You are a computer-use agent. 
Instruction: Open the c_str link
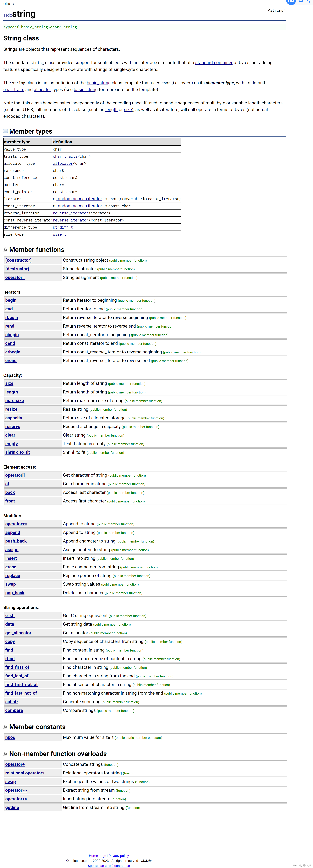(10, 616)
